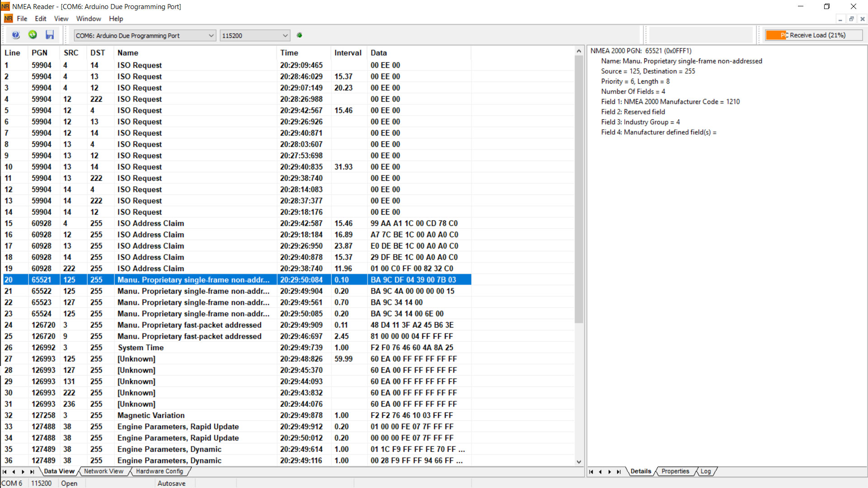Screen dimensions: 868x488
Task: Switch to the Network View tab
Action: tap(104, 471)
